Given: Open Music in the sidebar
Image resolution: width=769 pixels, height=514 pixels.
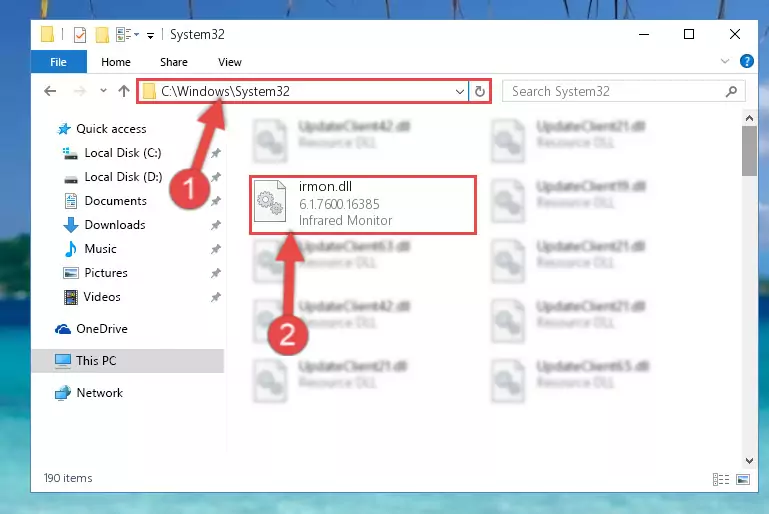Looking at the screenshot, I should point(100,249).
